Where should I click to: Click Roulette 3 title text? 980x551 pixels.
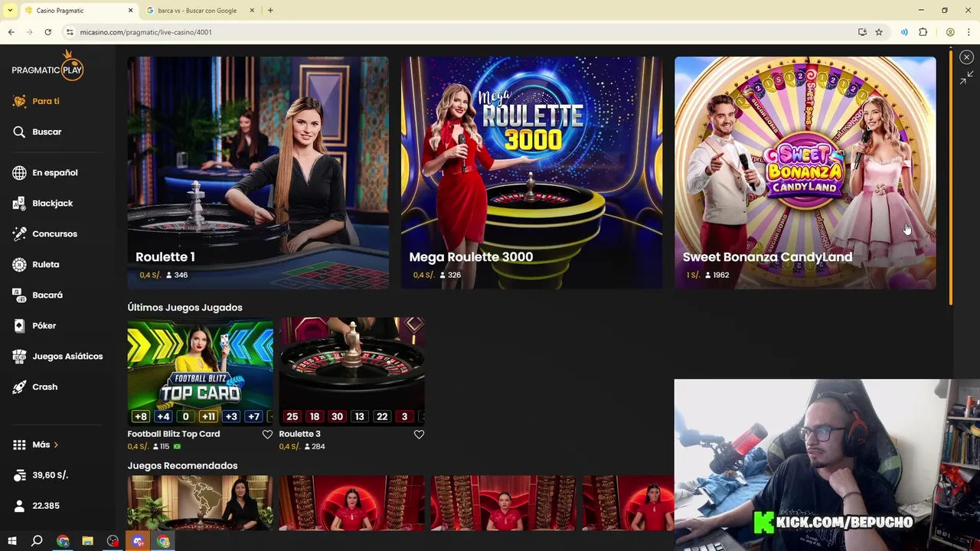tap(299, 434)
